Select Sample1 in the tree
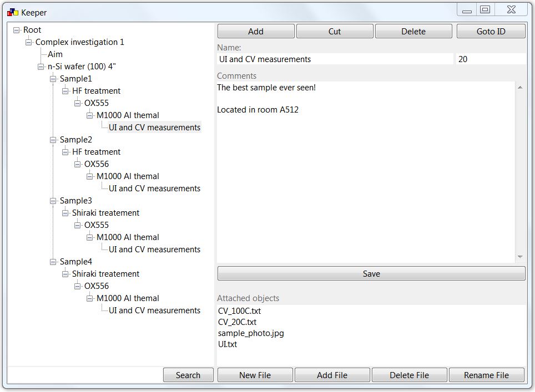 click(75, 79)
